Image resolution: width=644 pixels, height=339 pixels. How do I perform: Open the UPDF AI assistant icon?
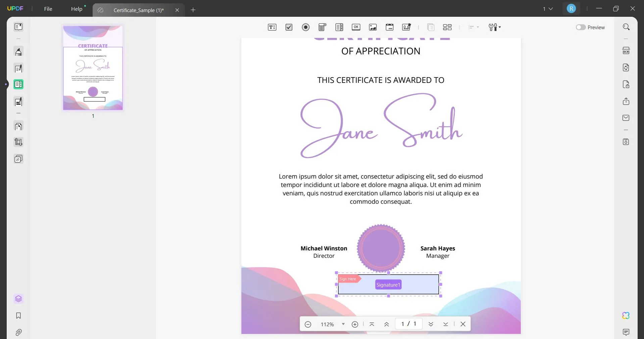click(626, 316)
